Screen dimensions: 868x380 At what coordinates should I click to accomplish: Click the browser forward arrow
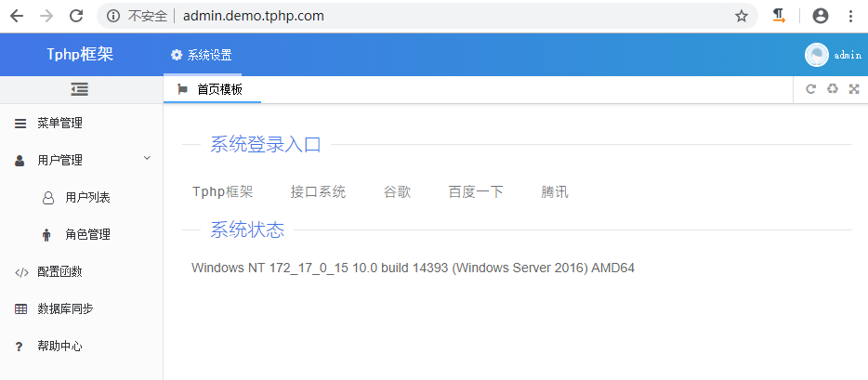(46, 16)
